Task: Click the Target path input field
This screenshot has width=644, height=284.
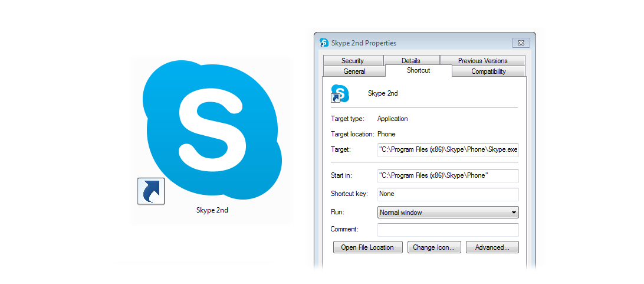Action: coord(448,149)
